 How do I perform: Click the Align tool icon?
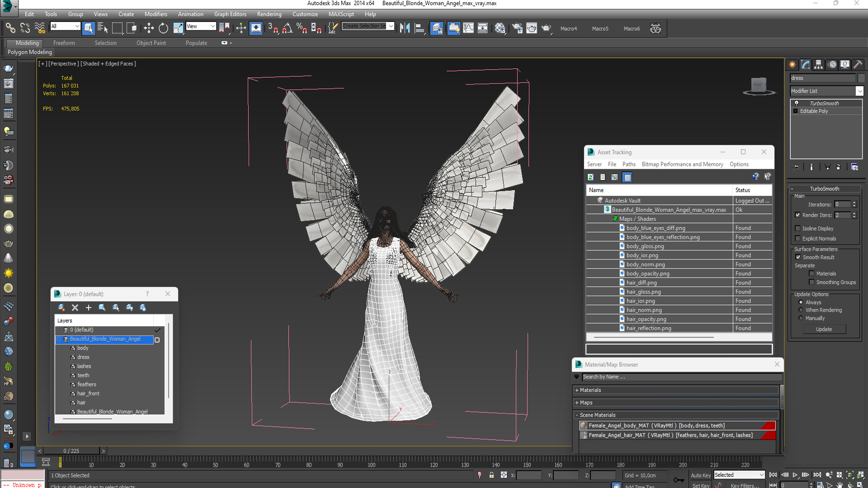[x=420, y=28]
